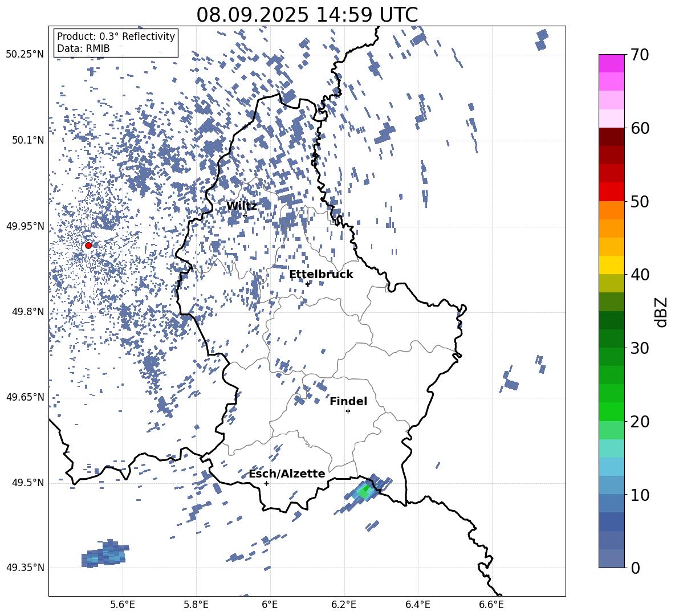Click the red radar site marker

click(88, 246)
